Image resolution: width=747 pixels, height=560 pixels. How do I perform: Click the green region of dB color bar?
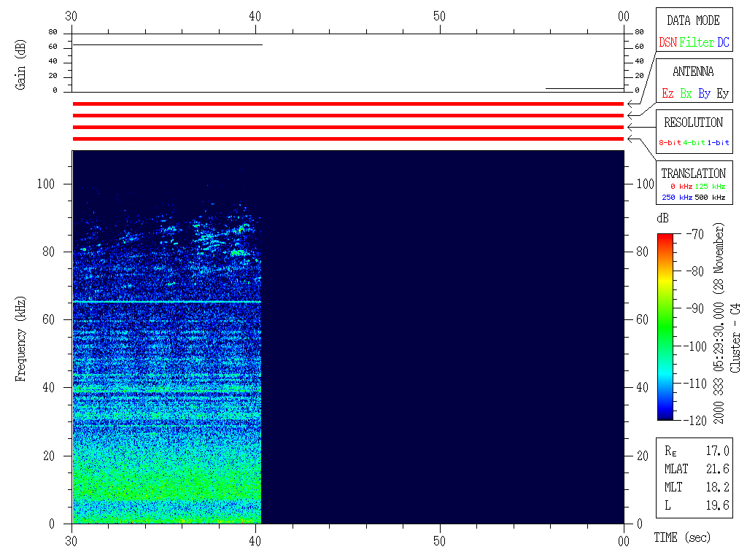point(665,321)
